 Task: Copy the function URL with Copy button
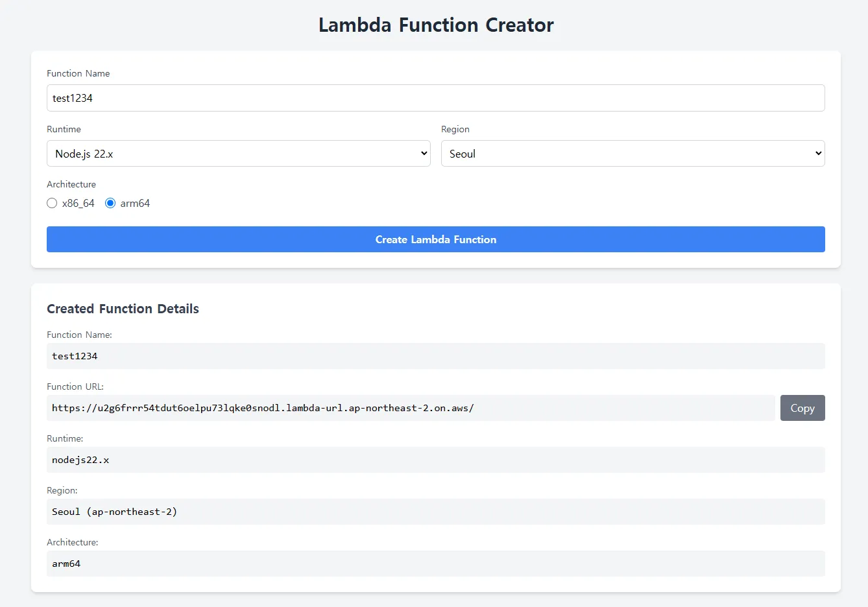(802, 408)
